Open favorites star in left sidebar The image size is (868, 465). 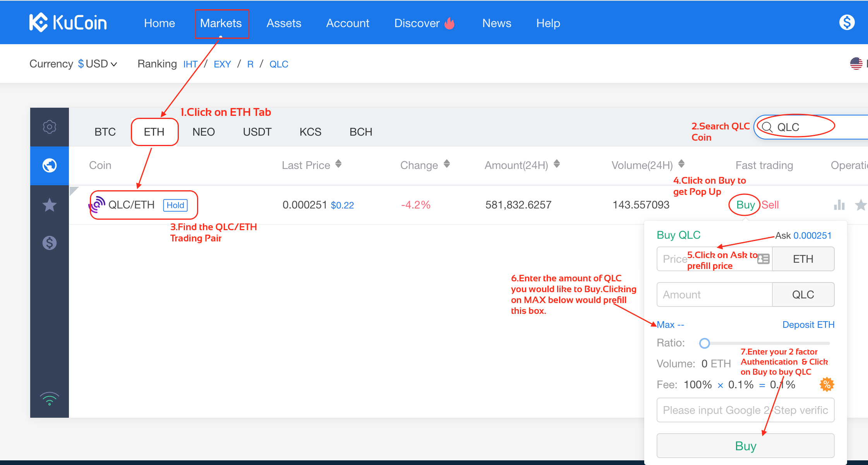point(50,205)
